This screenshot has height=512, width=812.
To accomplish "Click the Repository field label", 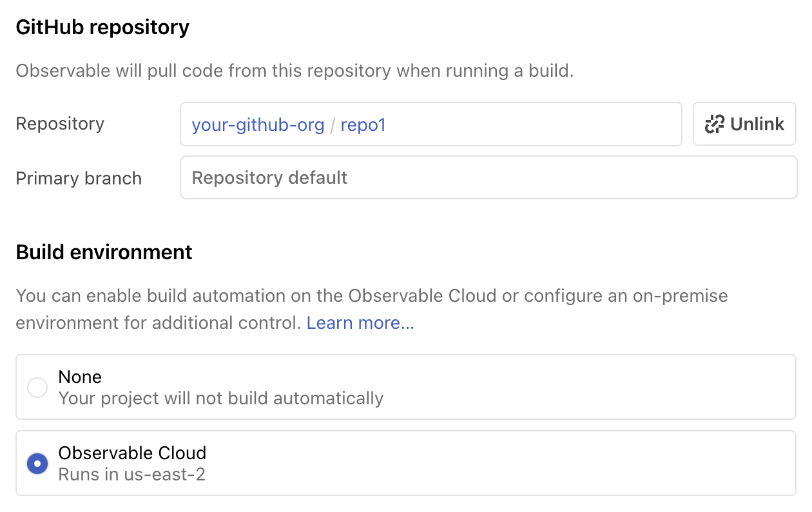I will pyautogui.click(x=60, y=124).
